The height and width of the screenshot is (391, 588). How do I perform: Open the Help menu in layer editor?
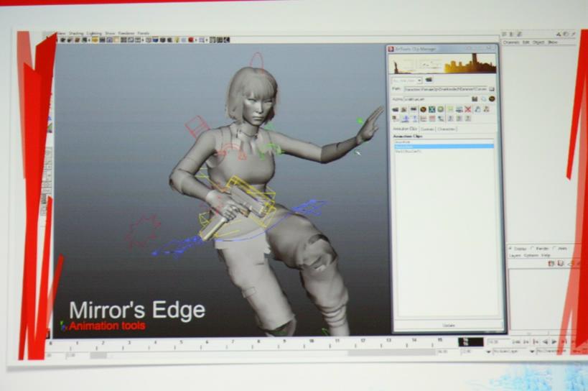pyautogui.click(x=546, y=256)
